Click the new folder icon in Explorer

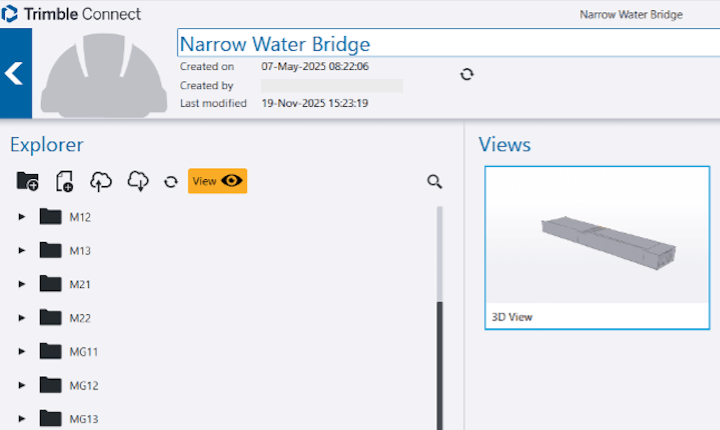pyautogui.click(x=28, y=181)
